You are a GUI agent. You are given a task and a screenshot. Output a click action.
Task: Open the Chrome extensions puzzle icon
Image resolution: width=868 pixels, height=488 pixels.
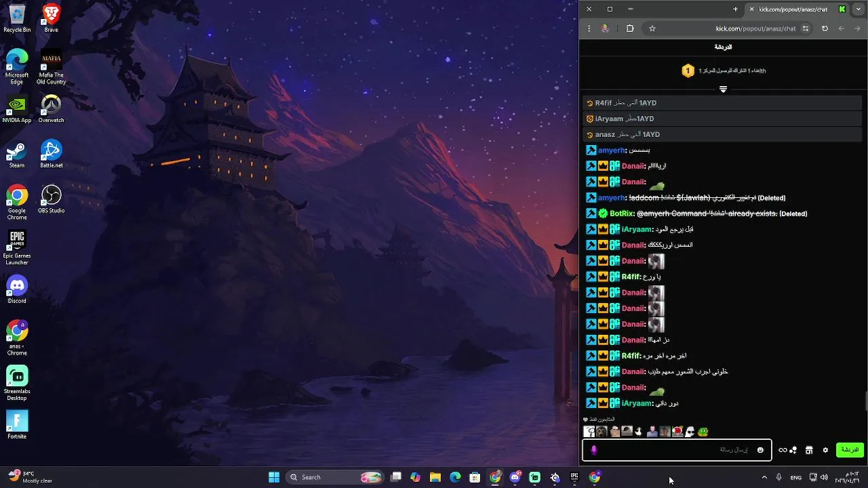[630, 28]
